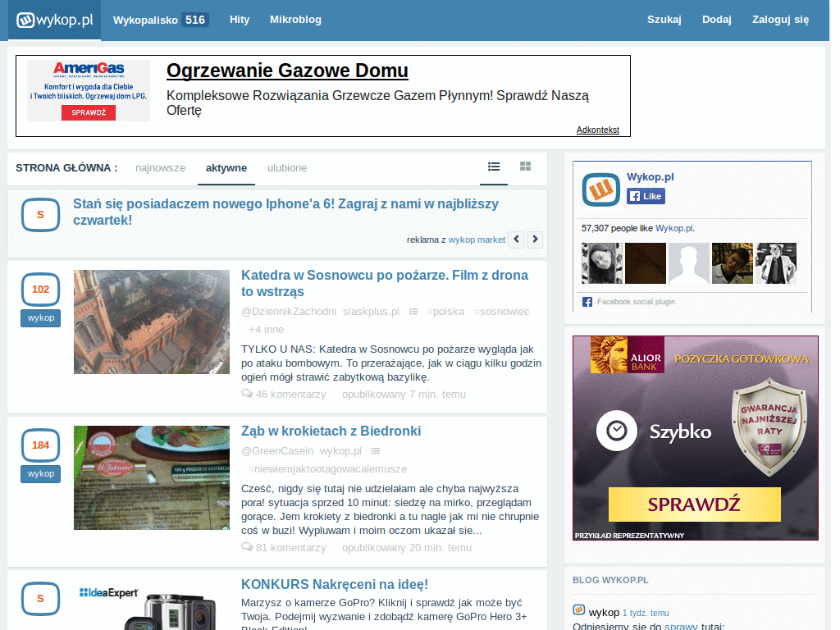This screenshot has height=630, width=840.
Task: Show next wykop market ad arrow
Action: pyautogui.click(x=535, y=240)
